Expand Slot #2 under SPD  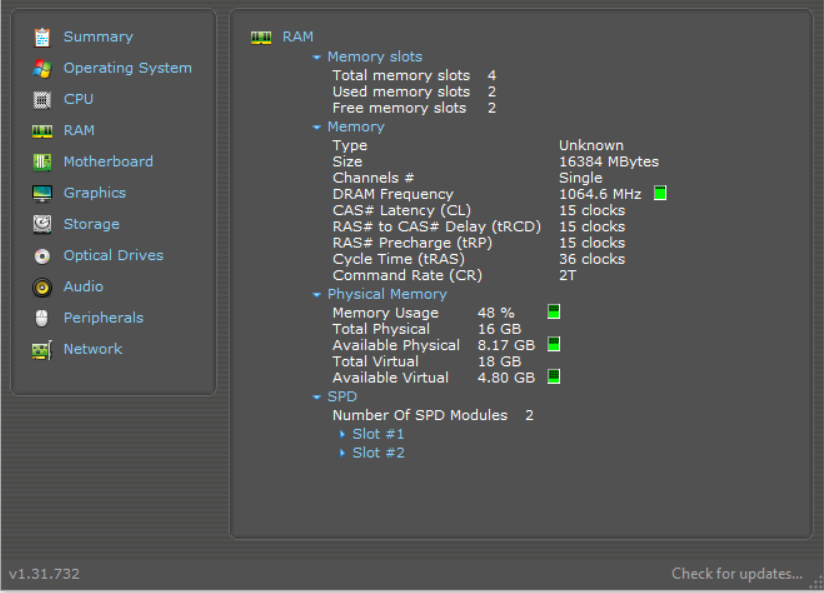pyautogui.click(x=344, y=452)
